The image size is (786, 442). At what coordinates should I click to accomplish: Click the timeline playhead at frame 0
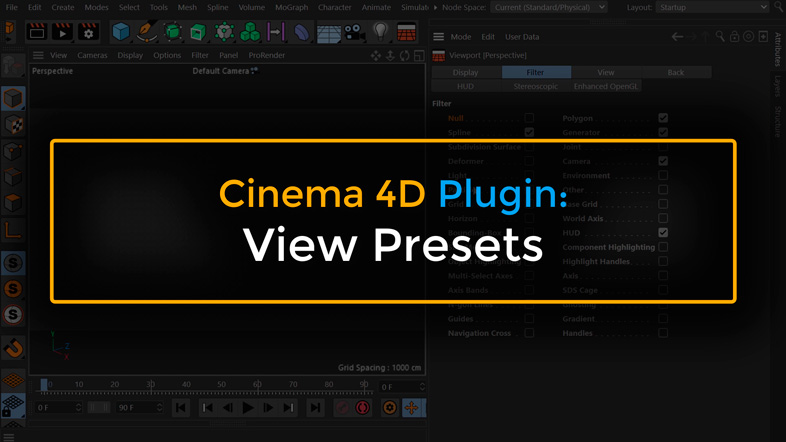(44, 385)
